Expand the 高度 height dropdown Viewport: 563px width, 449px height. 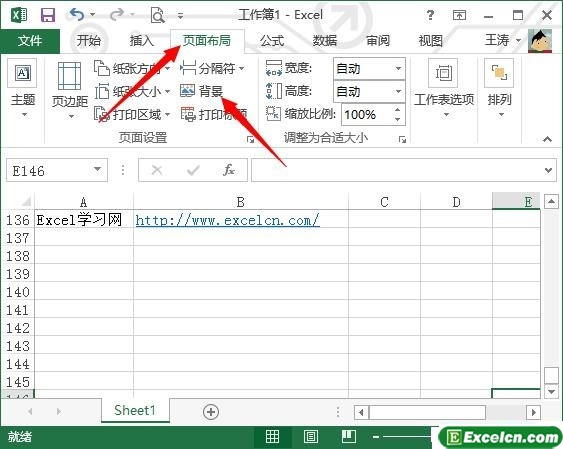pyautogui.click(x=398, y=91)
